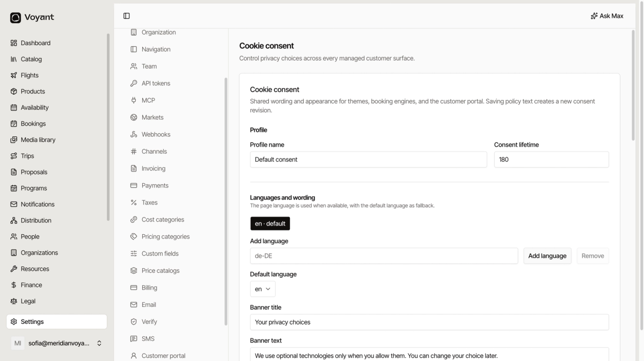Toggle the sidebar panel icon
644x361 pixels.
point(127,16)
